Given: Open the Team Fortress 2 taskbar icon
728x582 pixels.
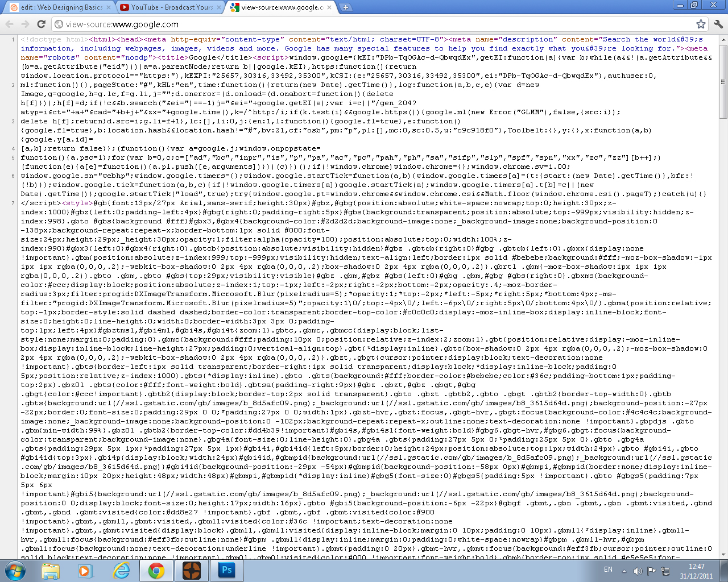Looking at the screenshot, I should [x=192, y=570].
